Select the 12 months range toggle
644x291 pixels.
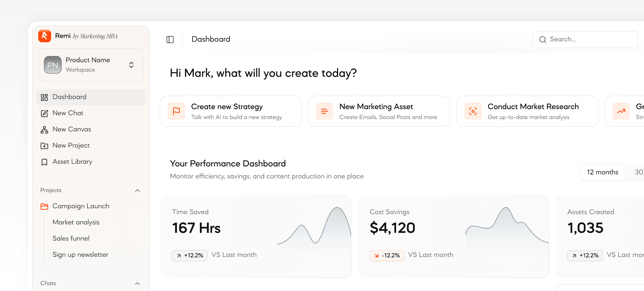click(602, 172)
